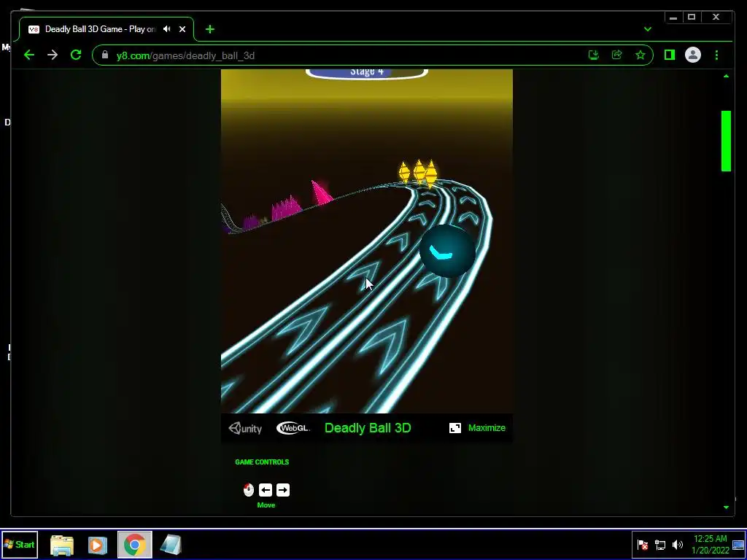This screenshot has width=747, height=560.
Task: Open the notepad-like taskbar app
Action: (x=171, y=545)
